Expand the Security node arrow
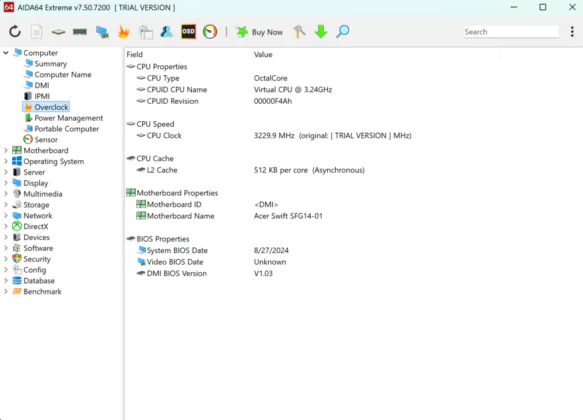 tap(6, 259)
